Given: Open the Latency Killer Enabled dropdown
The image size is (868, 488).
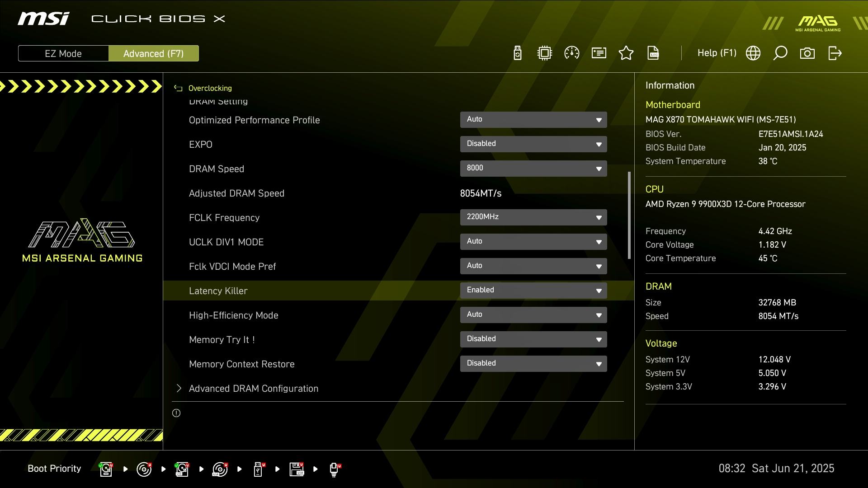Looking at the screenshot, I should 533,291.
